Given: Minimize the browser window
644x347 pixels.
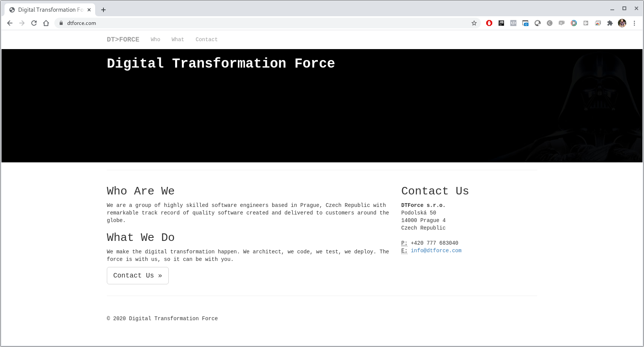Looking at the screenshot, I should click(612, 9).
